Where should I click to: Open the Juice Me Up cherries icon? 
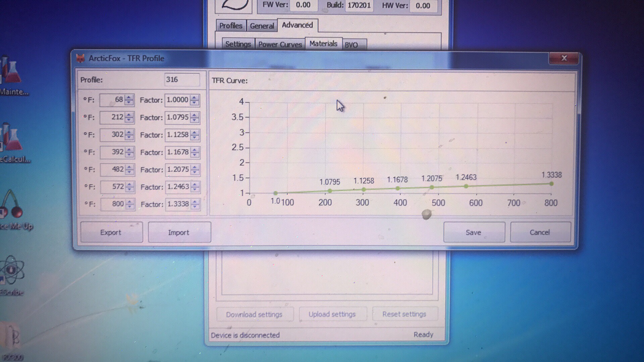12,204
